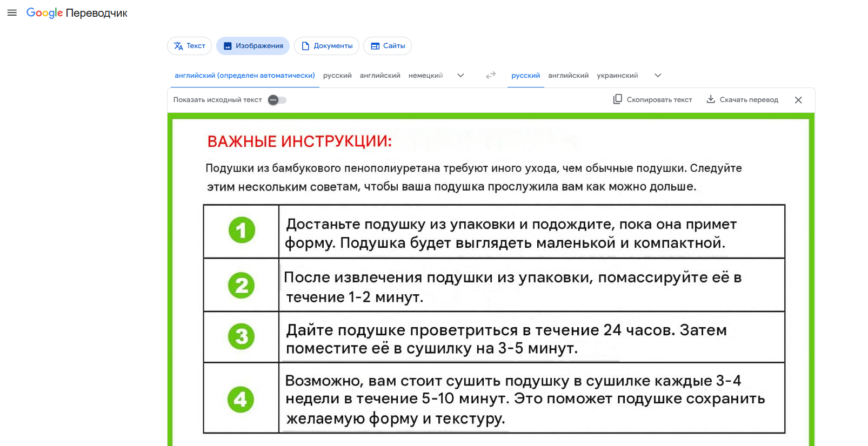Image resolution: width=868 pixels, height=446 pixels.
Task: Click Скачать перевод button
Action: click(x=742, y=99)
